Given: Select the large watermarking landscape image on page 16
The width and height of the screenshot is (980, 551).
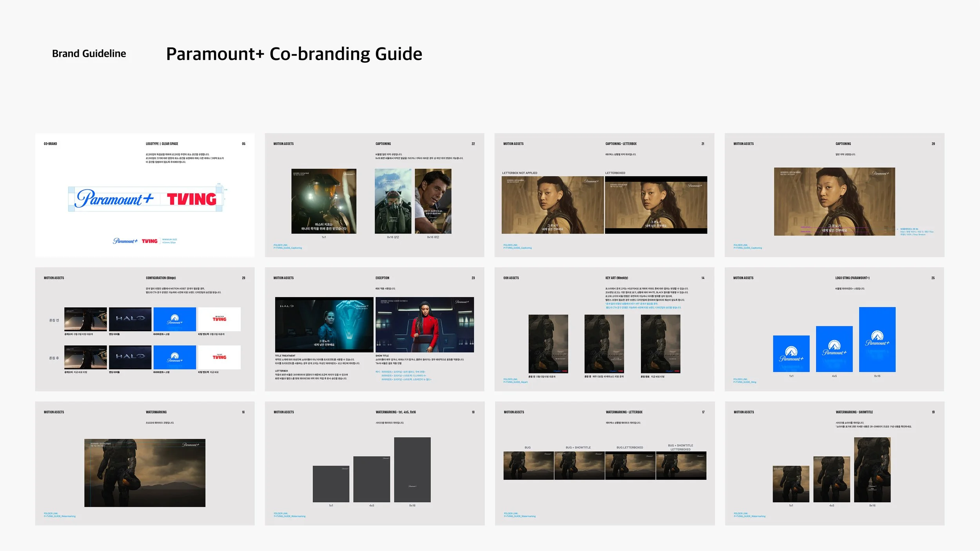Looking at the screenshot, I should click(145, 473).
